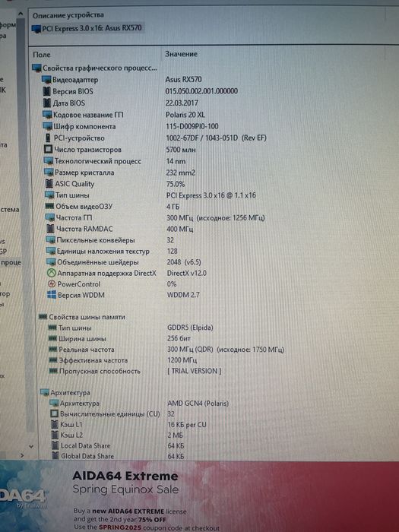399x532 pixels.
Task: Click the Шифр компонента icon
Action: 47,126
